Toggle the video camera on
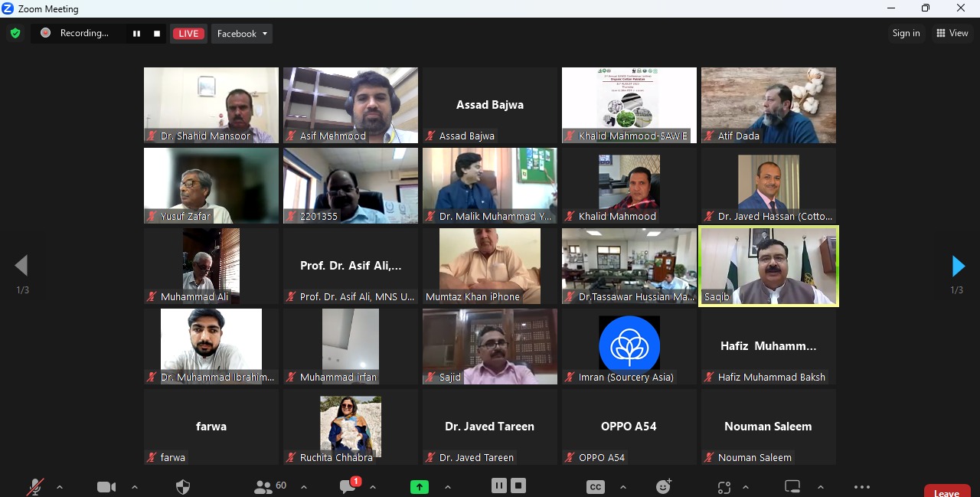980x497 pixels. (106, 487)
